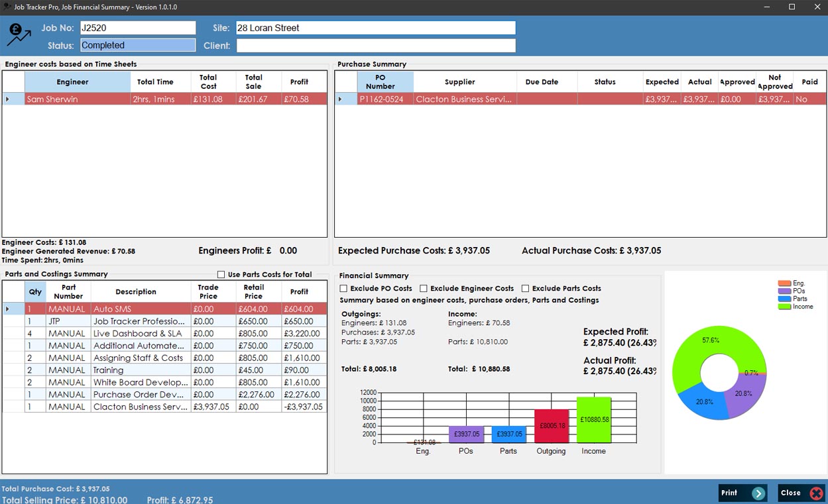Click the Print button
This screenshot has height=504, width=828.
[x=742, y=493]
